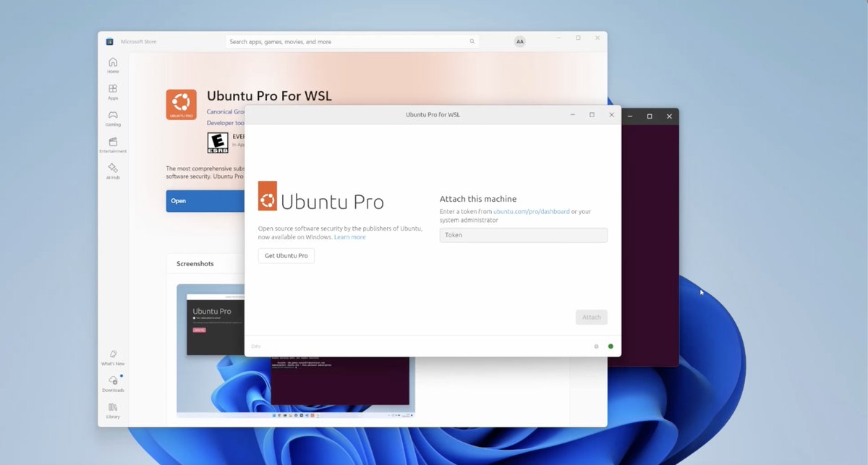
Task: Click the Ubuntu Pro For WSL Store title
Action: [x=269, y=96]
